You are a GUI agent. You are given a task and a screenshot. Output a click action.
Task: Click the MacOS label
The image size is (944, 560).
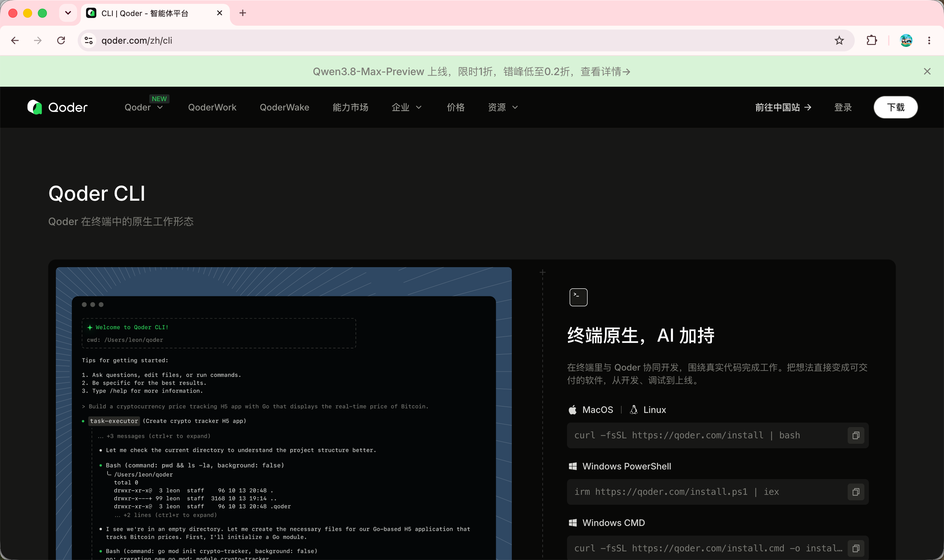tap(598, 410)
